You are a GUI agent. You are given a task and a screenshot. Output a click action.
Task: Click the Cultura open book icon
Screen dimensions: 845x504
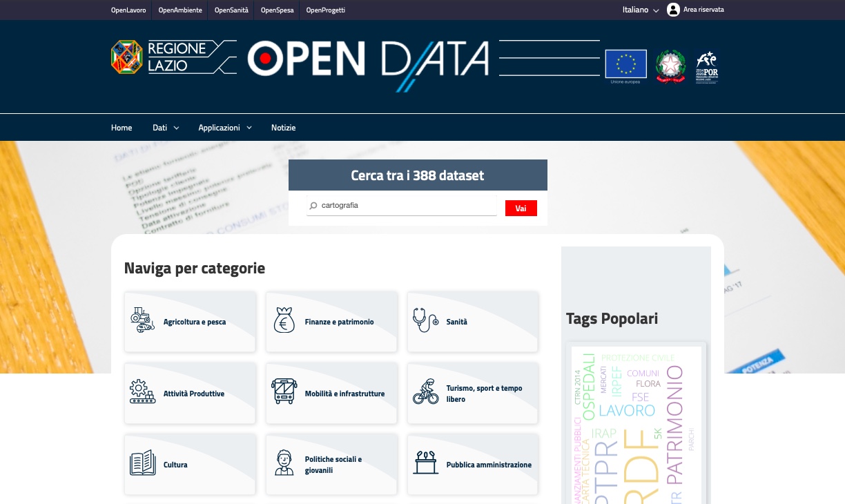[142, 463]
